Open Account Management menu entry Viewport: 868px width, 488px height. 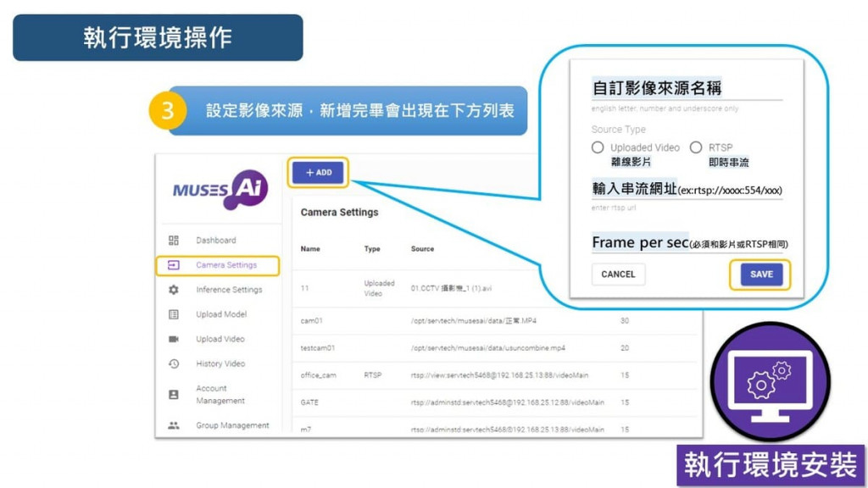pyautogui.click(x=220, y=395)
